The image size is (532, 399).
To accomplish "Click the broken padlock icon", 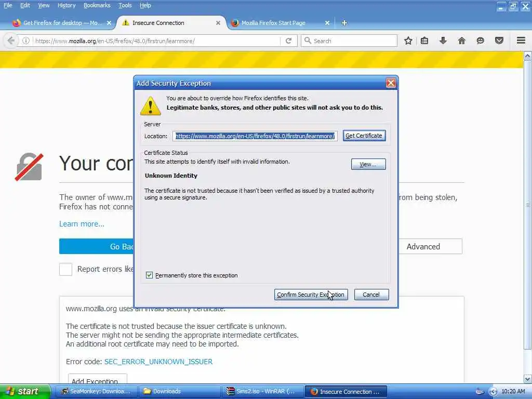I will pos(29,167).
